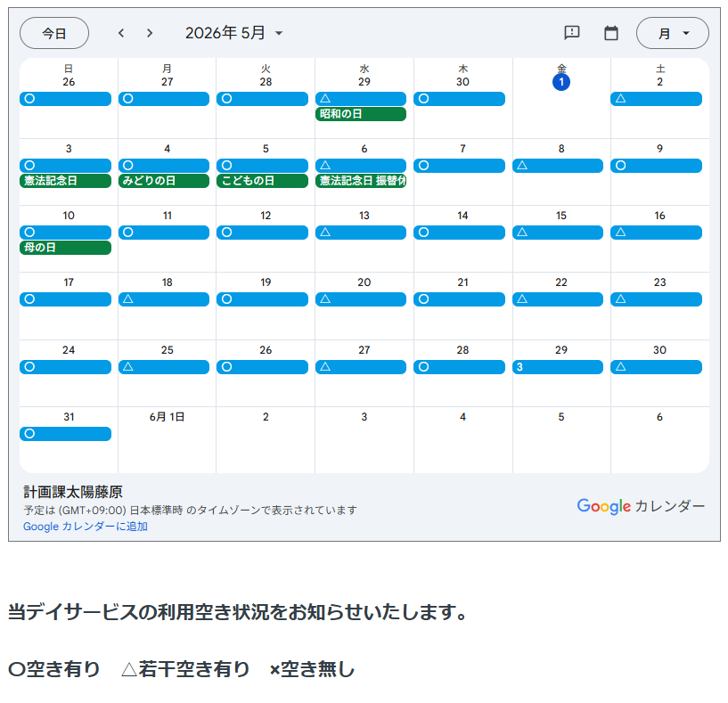Select the highlighted date circle for Friday 1

[561, 82]
